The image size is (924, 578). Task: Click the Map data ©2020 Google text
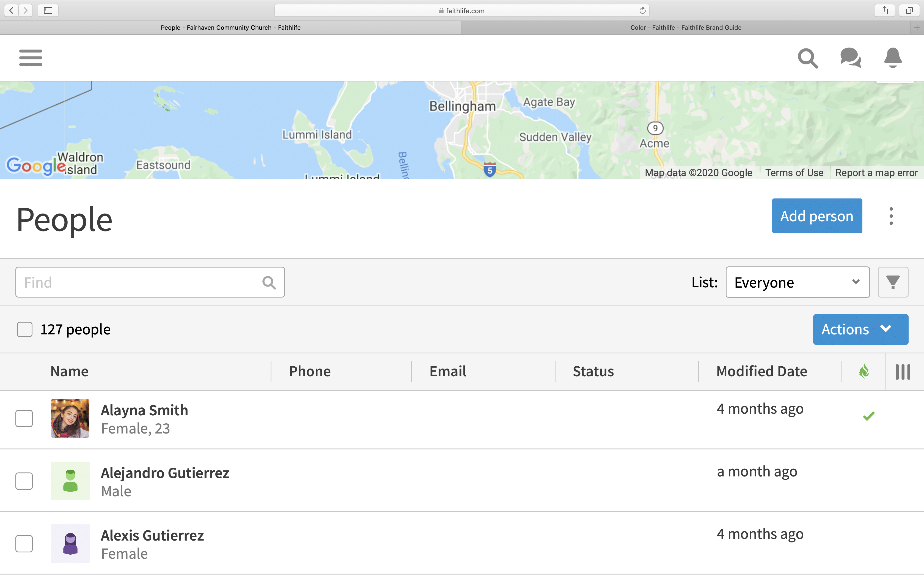pos(698,173)
